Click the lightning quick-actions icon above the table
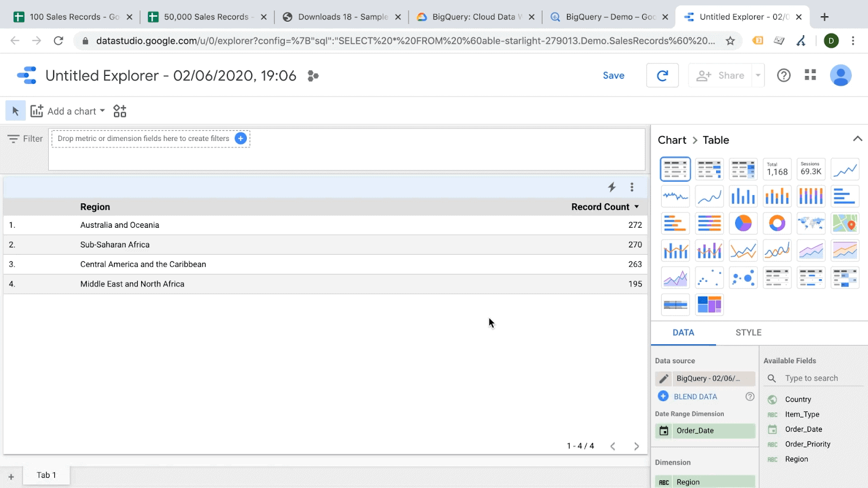This screenshot has height=488, width=868. click(x=611, y=187)
